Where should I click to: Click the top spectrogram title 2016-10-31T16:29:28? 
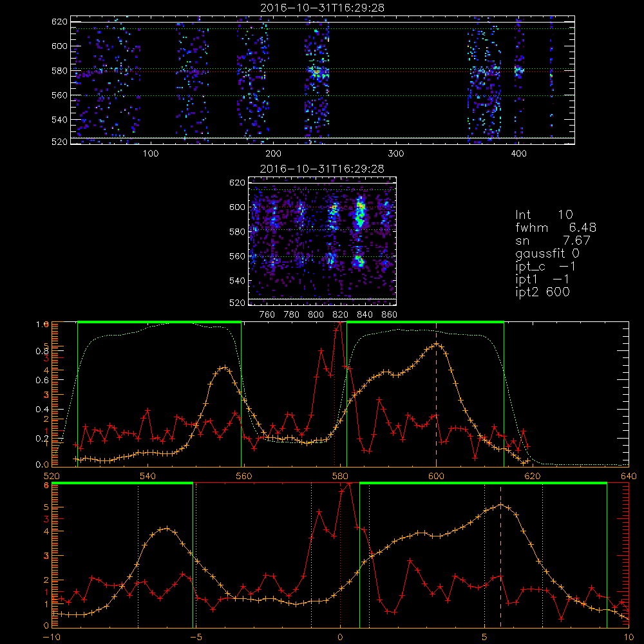click(322, 8)
